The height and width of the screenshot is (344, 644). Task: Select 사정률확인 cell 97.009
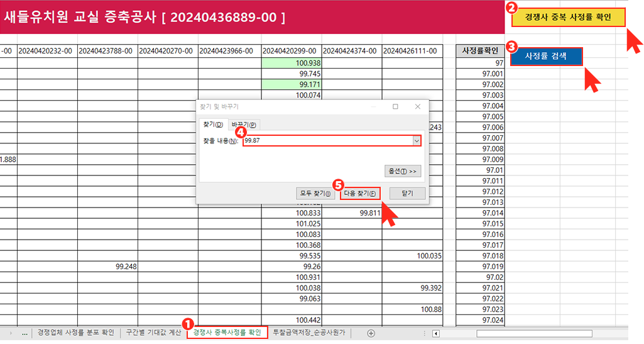tap(480, 159)
